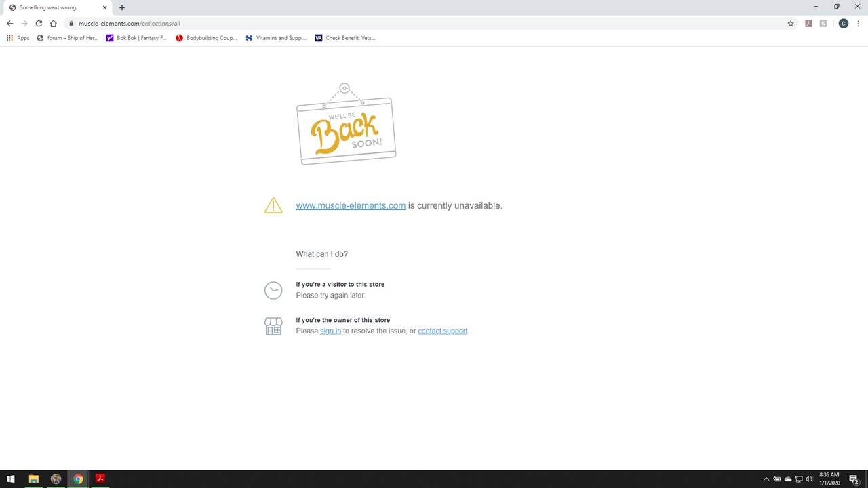Screen dimensions: 868x488
Task: Open the 'Bok Bok | Fantasy F...' bookmark
Action: pos(136,38)
